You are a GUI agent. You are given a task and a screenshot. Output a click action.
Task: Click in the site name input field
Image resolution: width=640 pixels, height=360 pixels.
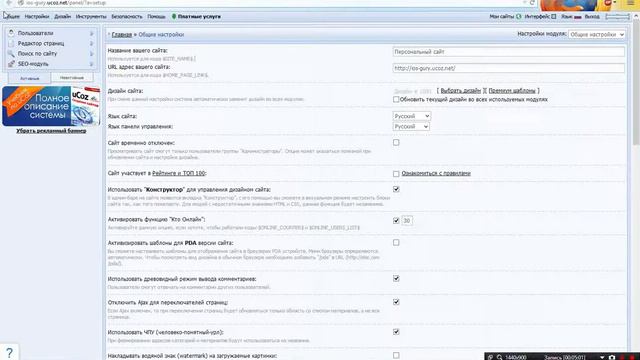pos(508,52)
